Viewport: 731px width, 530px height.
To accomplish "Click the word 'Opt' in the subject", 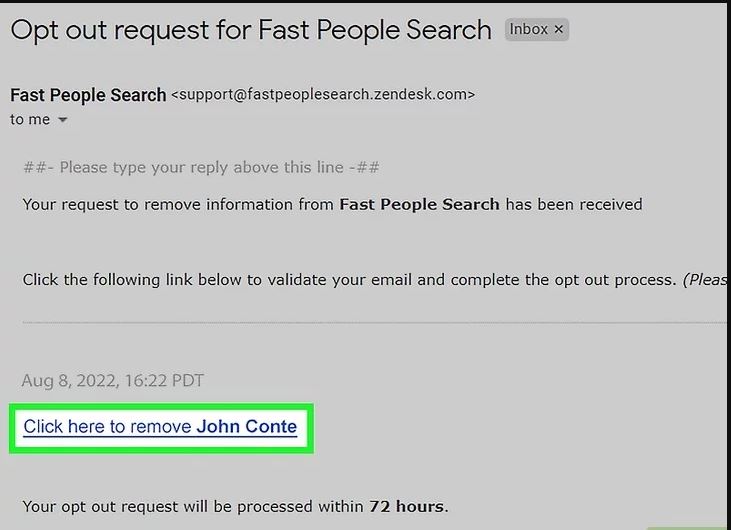I will point(35,31).
